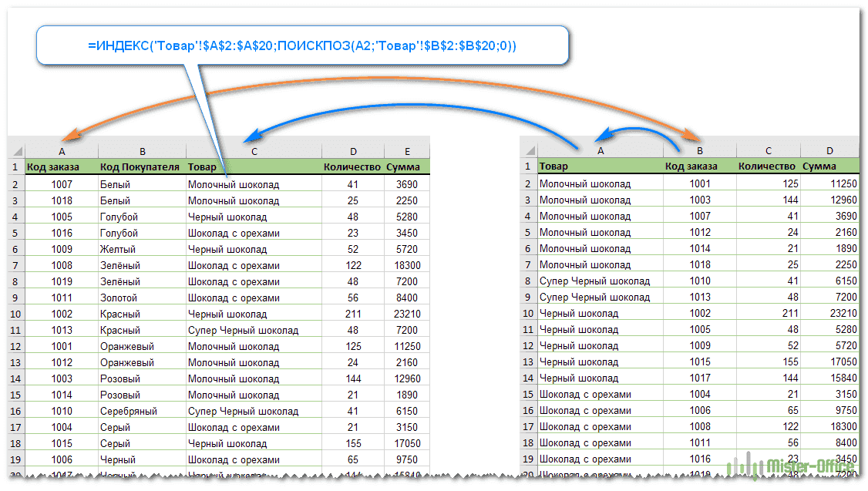Select row 12 header in the left sheet
868x491 pixels.
click(x=15, y=347)
